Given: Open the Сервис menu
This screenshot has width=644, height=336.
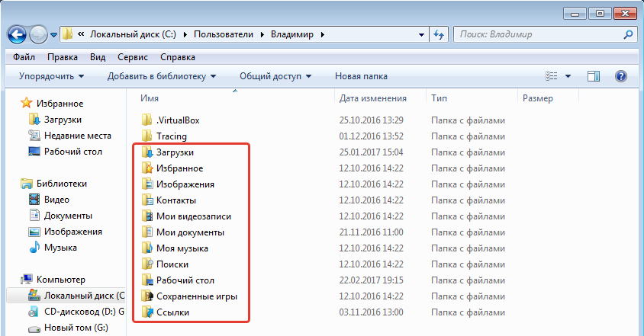Looking at the screenshot, I should [x=134, y=57].
